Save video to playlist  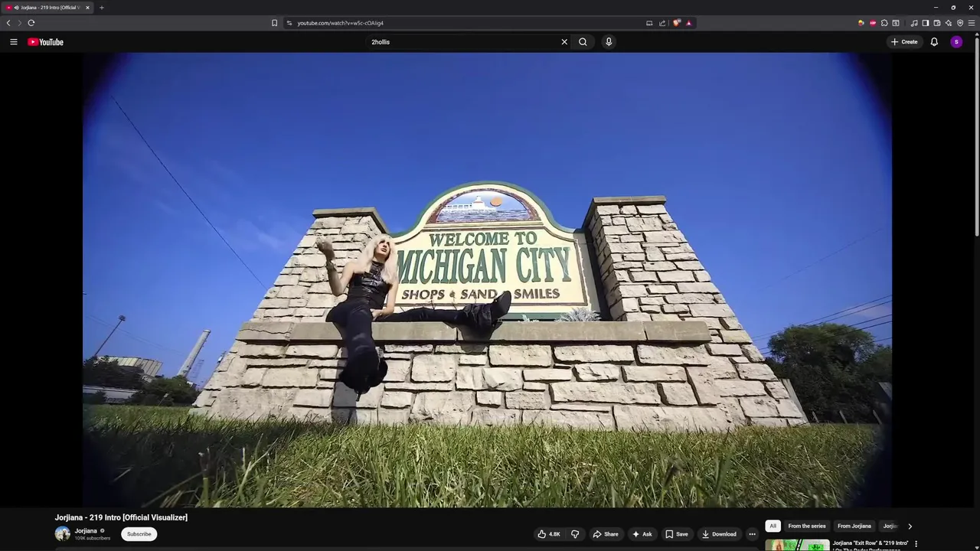coord(676,534)
